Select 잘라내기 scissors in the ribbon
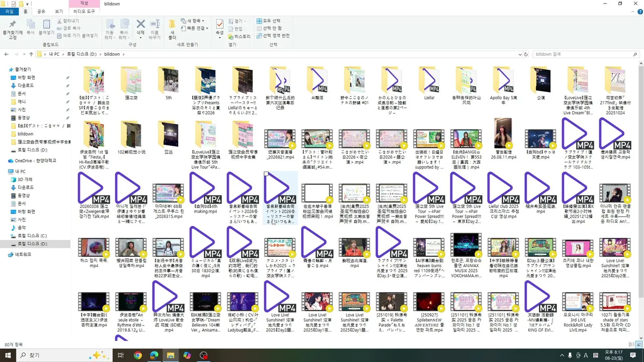644x362 pixels. pos(68,21)
